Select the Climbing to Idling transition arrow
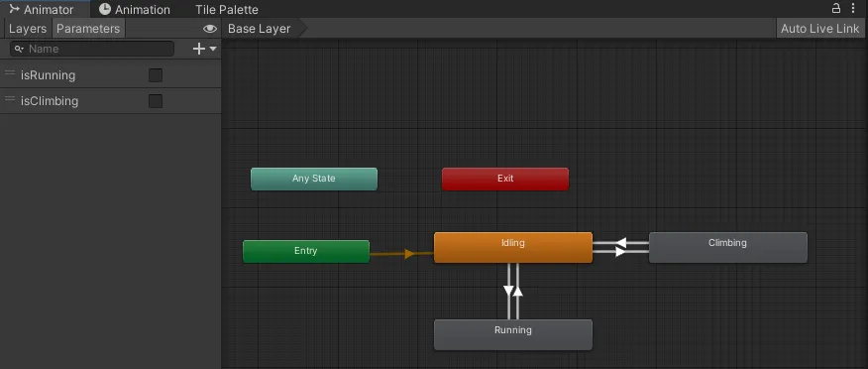This screenshot has width=868, height=369. pyautogui.click(x=621, y=243)
